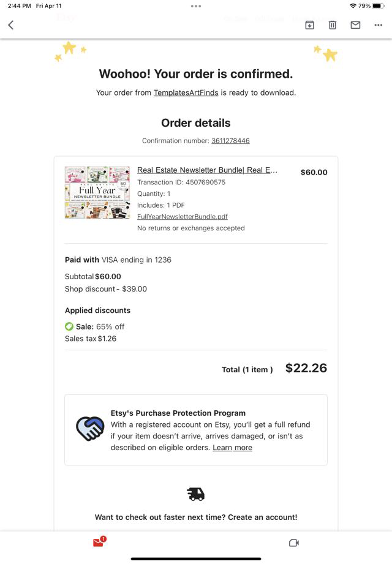Open the Mail tab in bottom bar
The image size is (392, 564).
pyautogui.click(x=99, y=543)
